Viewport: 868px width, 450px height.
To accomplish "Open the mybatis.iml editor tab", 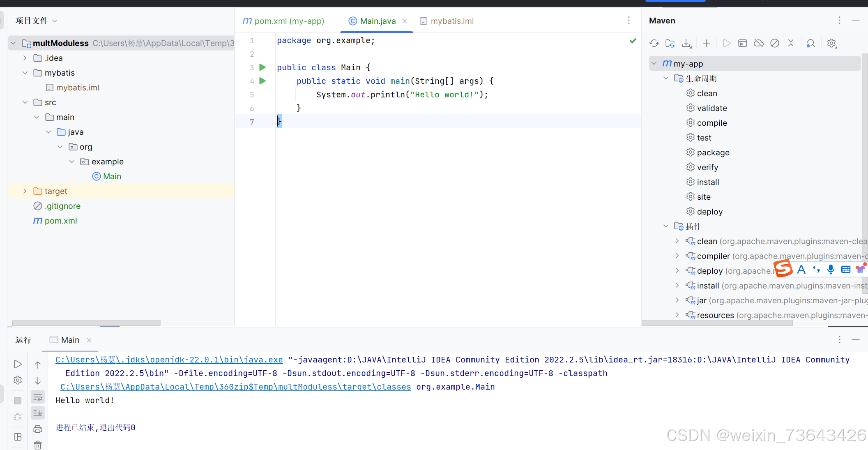I will point(452,21).
